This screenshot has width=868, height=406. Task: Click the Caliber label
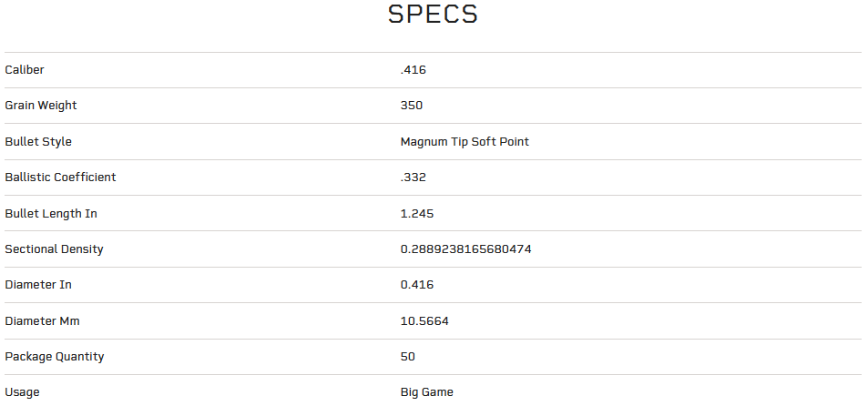point(25,70)
